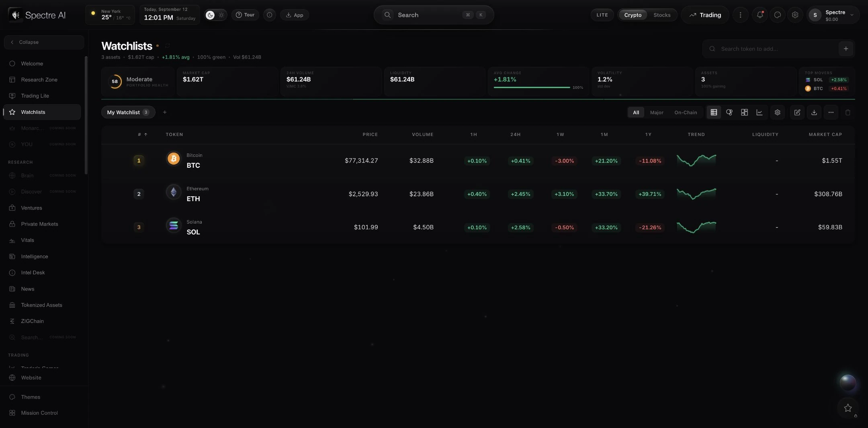Open the floating AI orb assistant

(848, 383)
